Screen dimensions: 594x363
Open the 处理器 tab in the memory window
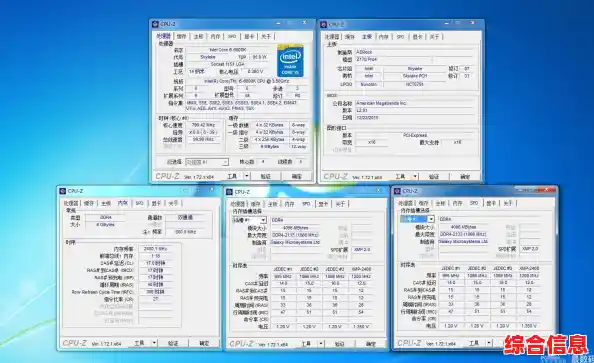pyautogui.click(x=71, y=203)
